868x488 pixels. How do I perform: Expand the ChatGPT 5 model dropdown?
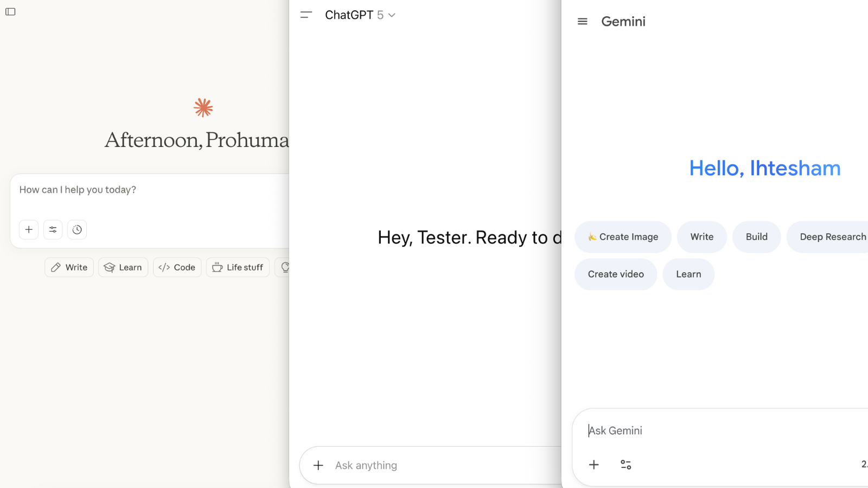click(360, 15)
